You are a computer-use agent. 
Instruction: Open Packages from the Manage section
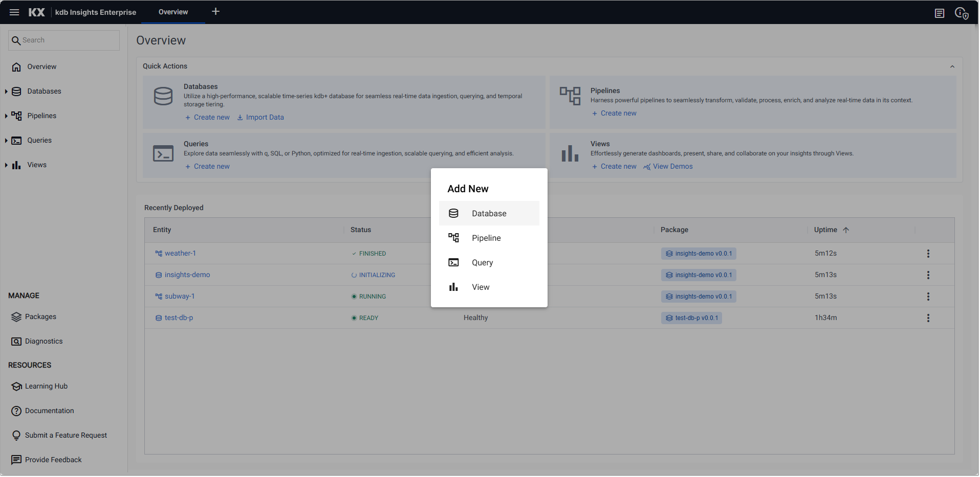coord(40,317)
